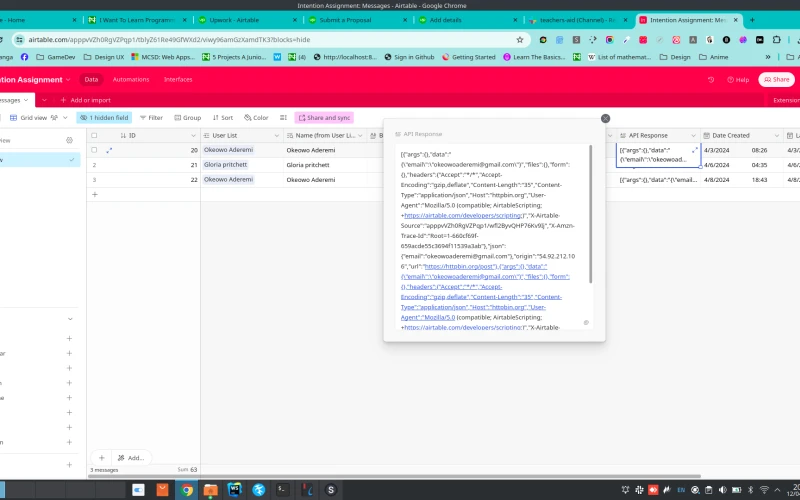Screen dimensions: 800x500
Task: Open a new browser tab
Action: 752,20
